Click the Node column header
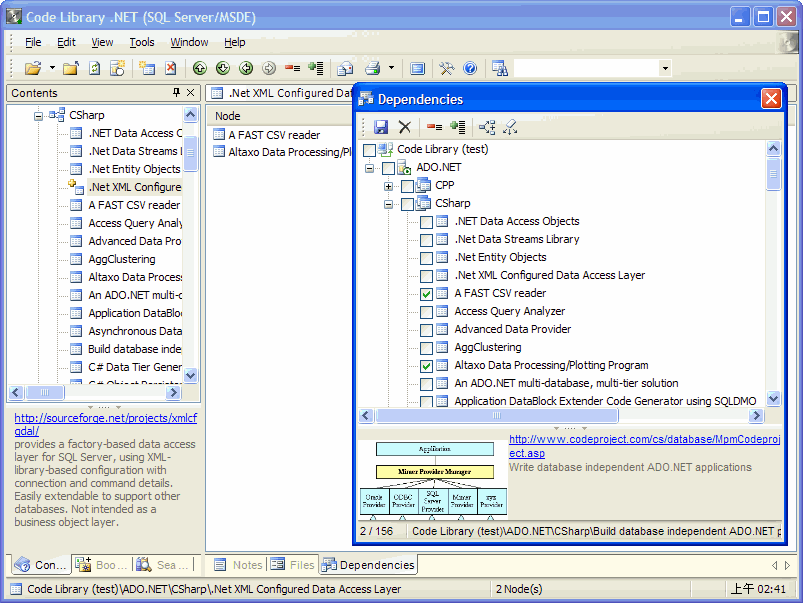 pyautogui.click(x=228, y=116)
